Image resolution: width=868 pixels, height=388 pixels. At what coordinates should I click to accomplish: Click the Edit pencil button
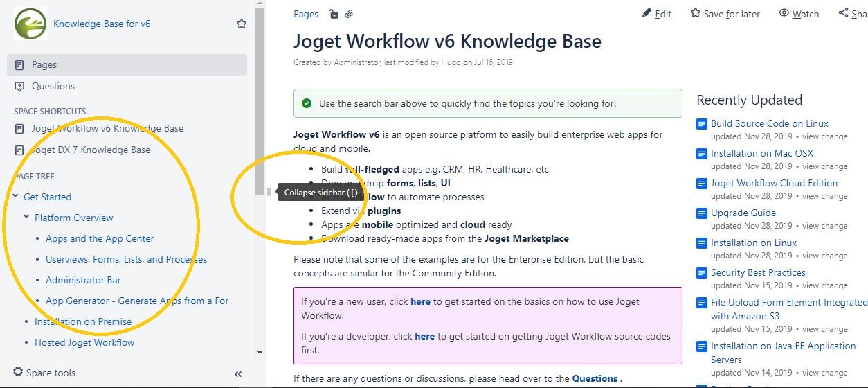656,13
